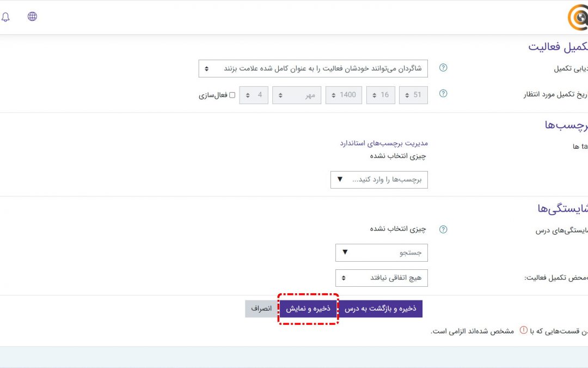The height and width of the screenshot is (368, 588).
Task: Open help icon for course competencies
Action: coord(443,230)
